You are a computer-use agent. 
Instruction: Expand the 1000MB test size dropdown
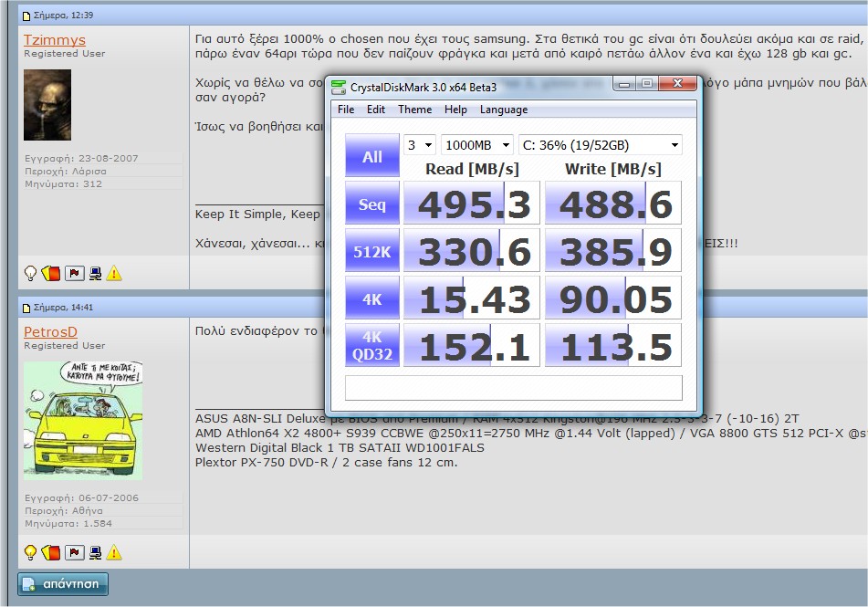click(477, 145)
